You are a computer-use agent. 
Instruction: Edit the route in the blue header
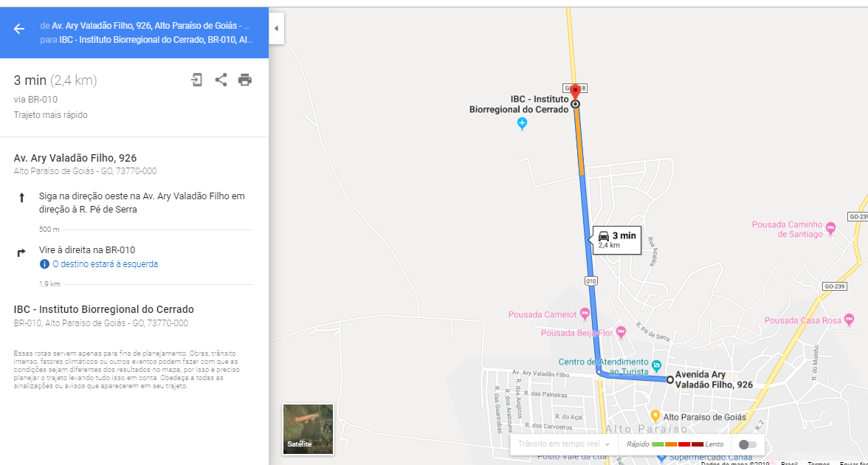tap(147, 32)
